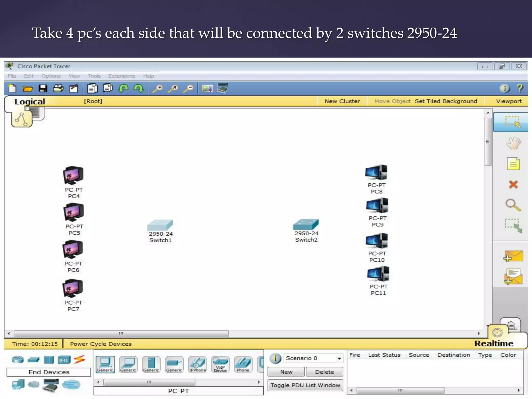
Task: Click the 2950-24 Switch1 device
Action: (x=160, y=225)
